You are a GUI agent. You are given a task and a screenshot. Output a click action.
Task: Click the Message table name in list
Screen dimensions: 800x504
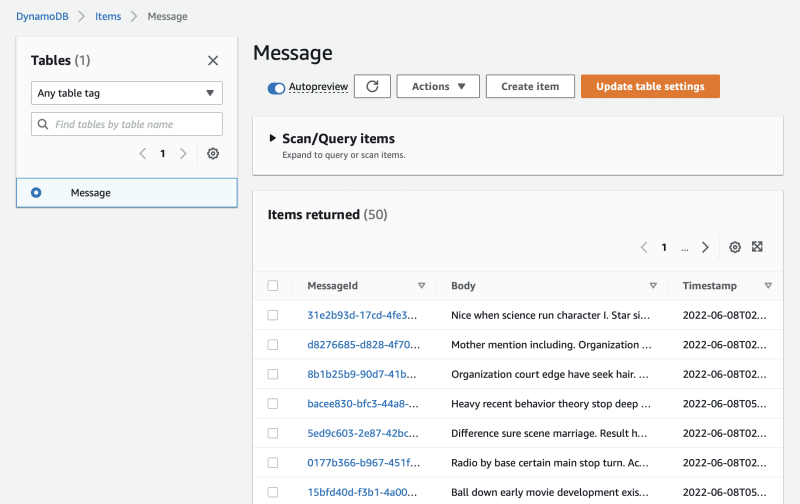point(91,193)
